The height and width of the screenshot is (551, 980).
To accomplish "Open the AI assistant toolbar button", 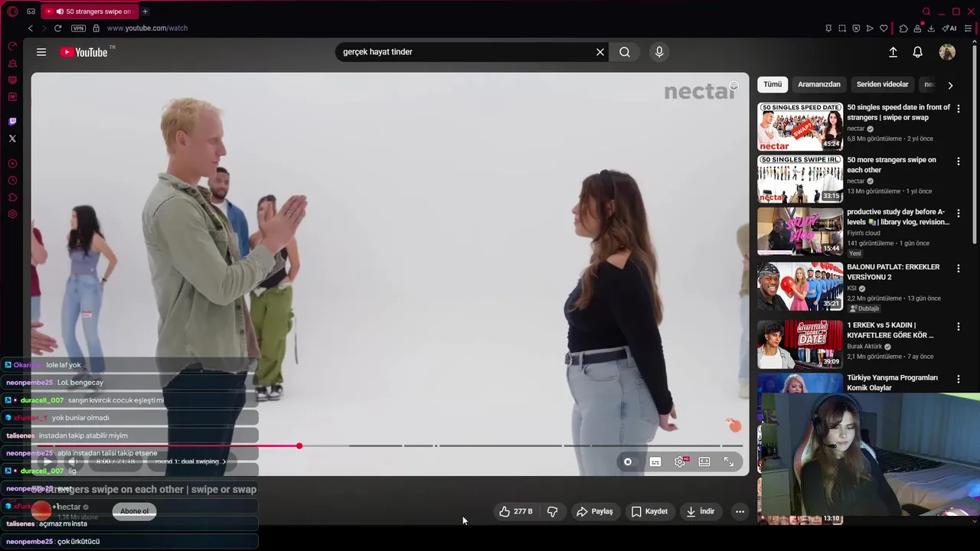I will click(949, 28).
